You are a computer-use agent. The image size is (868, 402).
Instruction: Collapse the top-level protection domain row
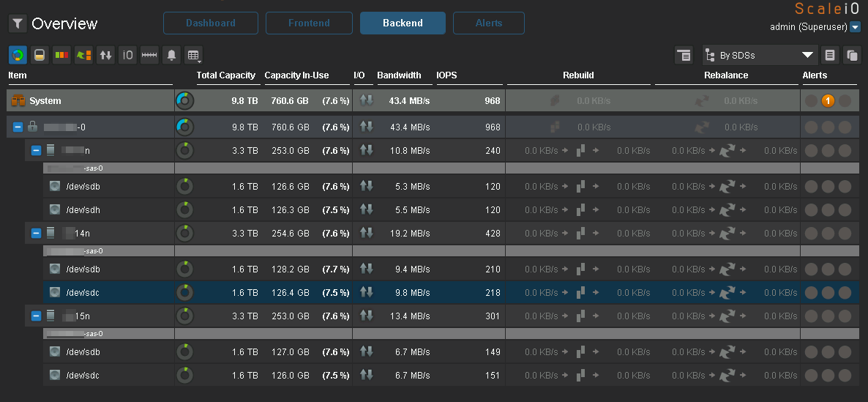tap(18, 127)
